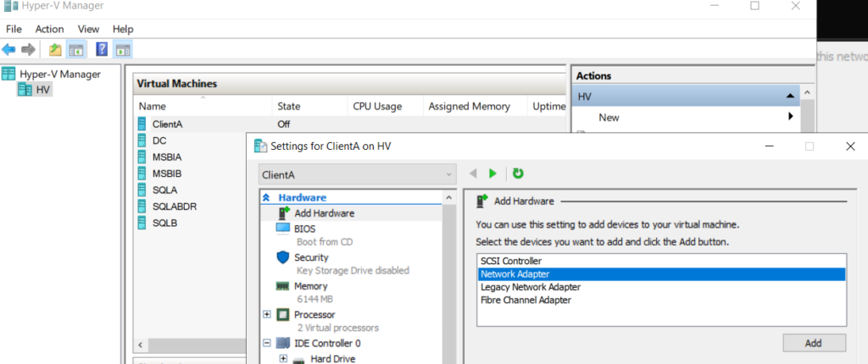Click the Memory chip icon
Viewport: 868px width, 364px height.
click(283, 286)
